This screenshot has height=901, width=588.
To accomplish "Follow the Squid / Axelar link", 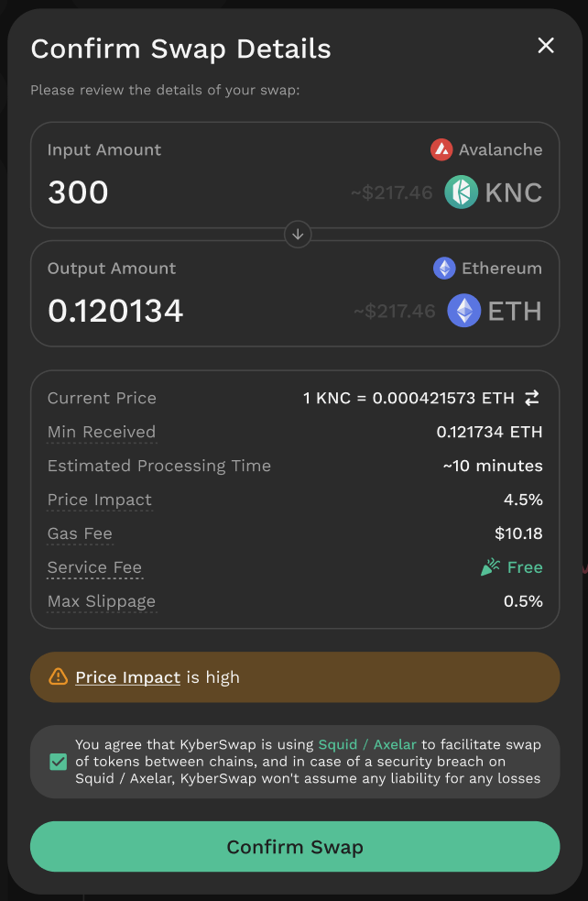I will [x=367, y=744].
